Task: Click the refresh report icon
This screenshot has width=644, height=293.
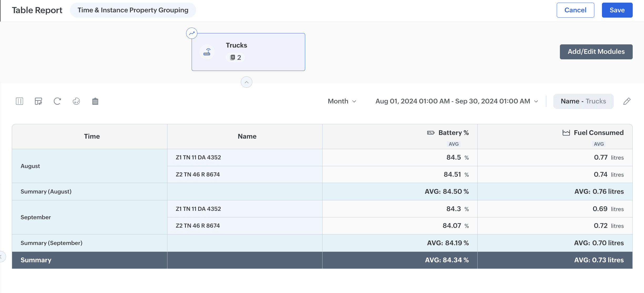Action: coord(57,101)
